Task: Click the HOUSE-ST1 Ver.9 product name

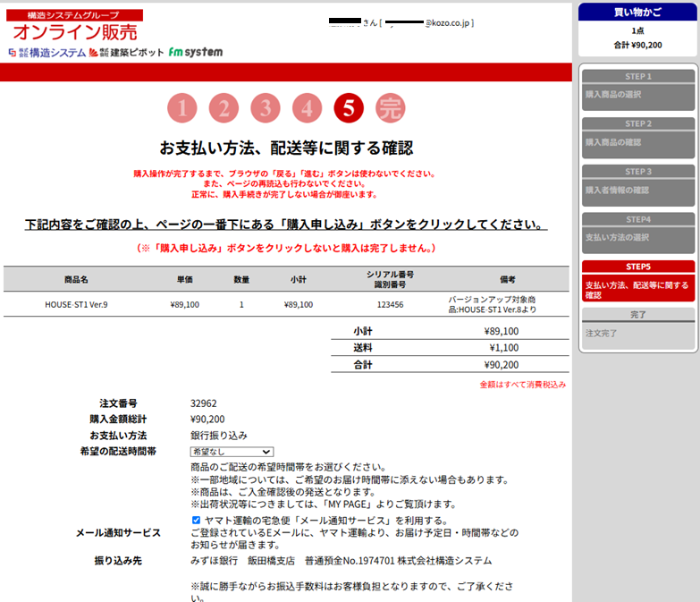Action: (x=76, y=304)
